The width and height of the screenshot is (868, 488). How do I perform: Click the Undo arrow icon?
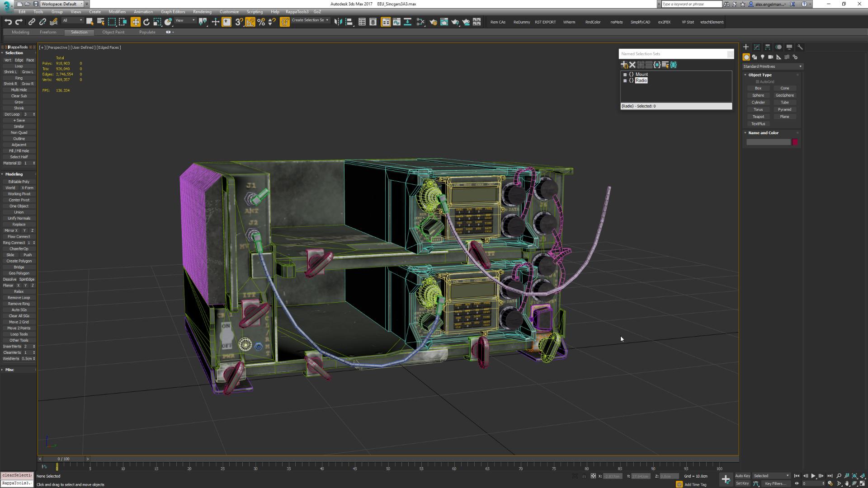pyautogui.click(x=8, y=22)
